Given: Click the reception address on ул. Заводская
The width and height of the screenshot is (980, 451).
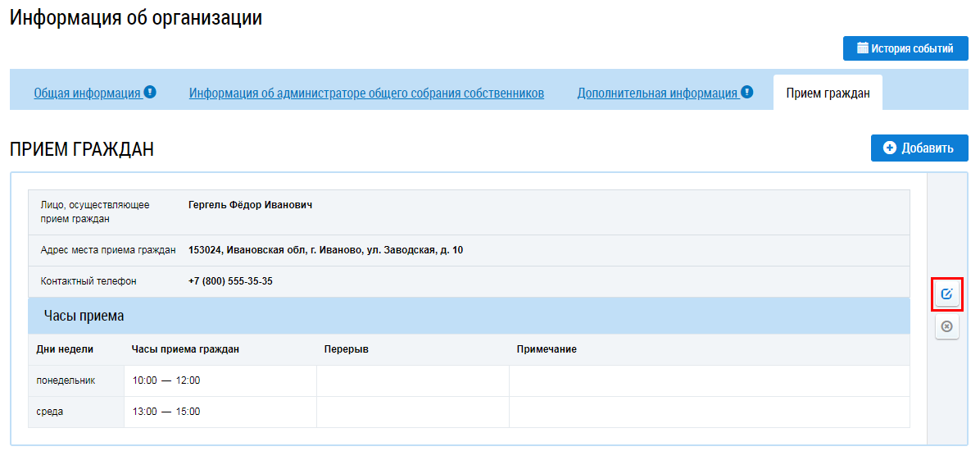Looking at the screenshot, I should (x=325, y=250).
